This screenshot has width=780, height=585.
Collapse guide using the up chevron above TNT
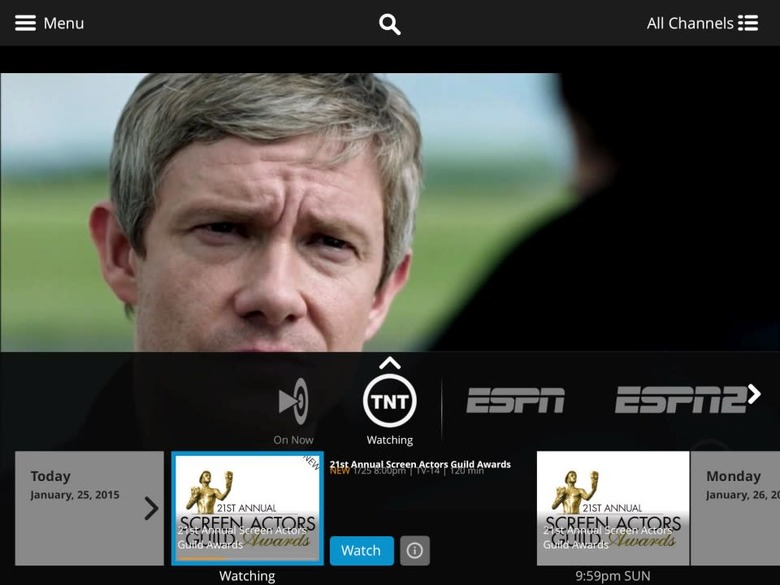pos(390,363)
